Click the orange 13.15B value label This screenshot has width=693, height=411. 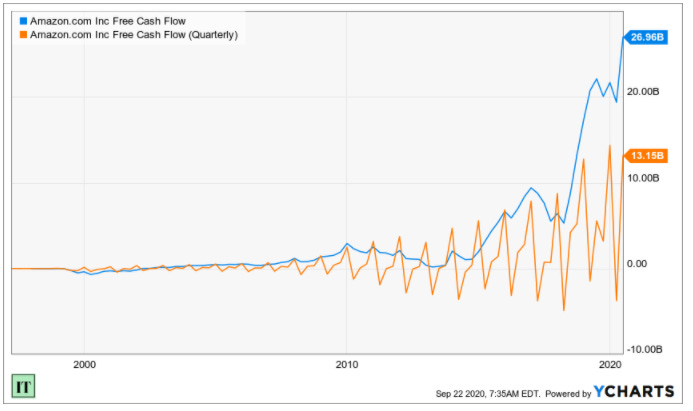(x=646, y=156)
